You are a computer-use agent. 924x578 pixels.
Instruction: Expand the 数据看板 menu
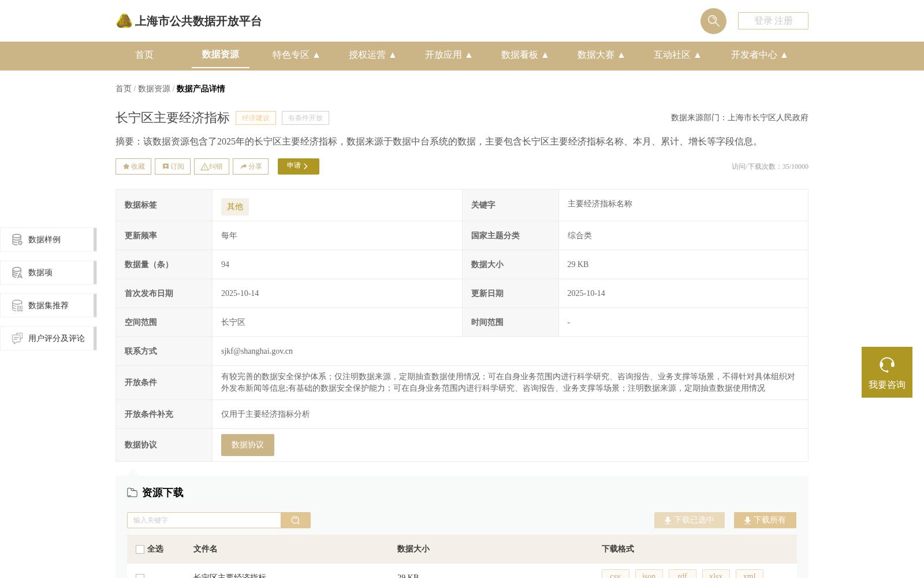click(x=524, y=55)
